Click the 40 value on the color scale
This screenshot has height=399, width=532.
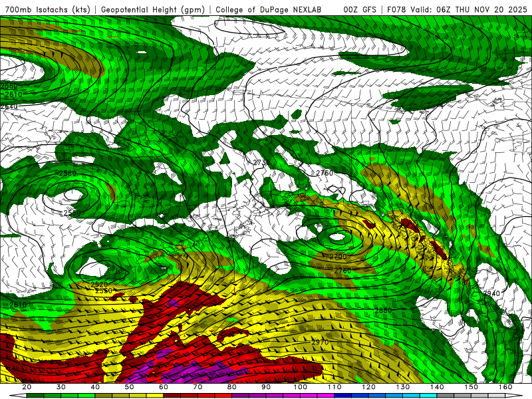(95, 387)
